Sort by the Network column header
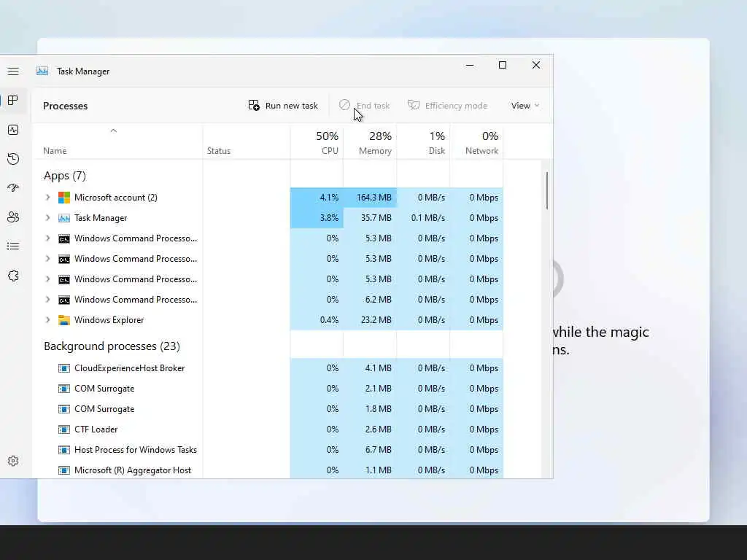Screen dimensions: 747x560 (x=476, y=143)
